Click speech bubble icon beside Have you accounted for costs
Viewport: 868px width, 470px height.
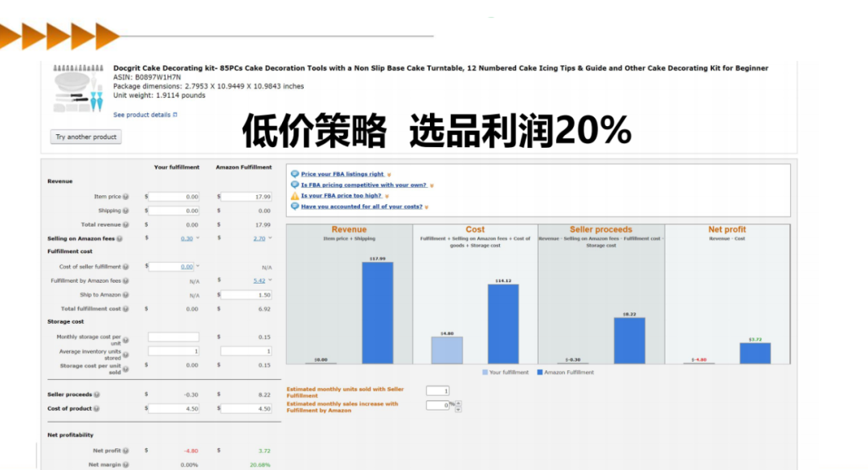(x=294, y=206)
